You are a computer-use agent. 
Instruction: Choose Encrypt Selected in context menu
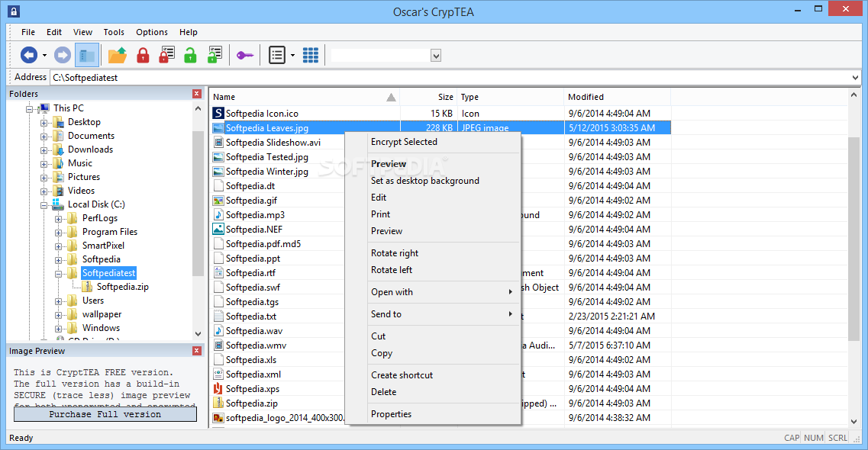(432, 142)
